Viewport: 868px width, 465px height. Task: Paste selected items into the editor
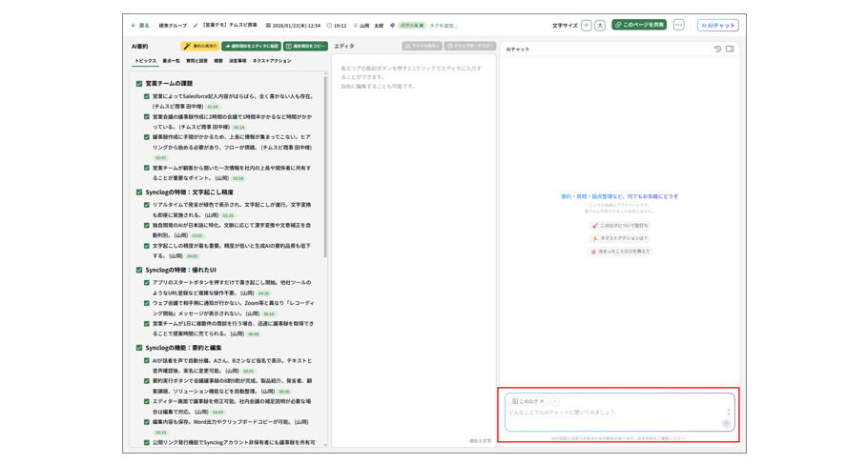click(251, 46)
